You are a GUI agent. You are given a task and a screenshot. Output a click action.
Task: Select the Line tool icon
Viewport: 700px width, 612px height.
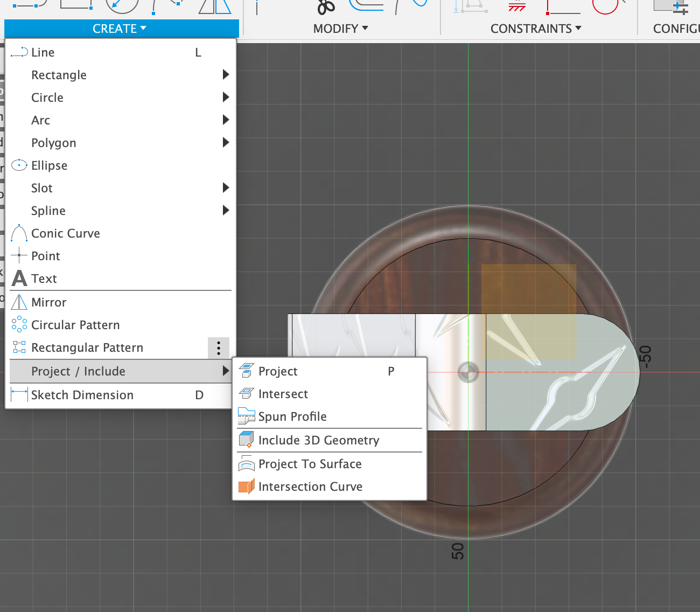pyautogui.click(x=19, y=52)
